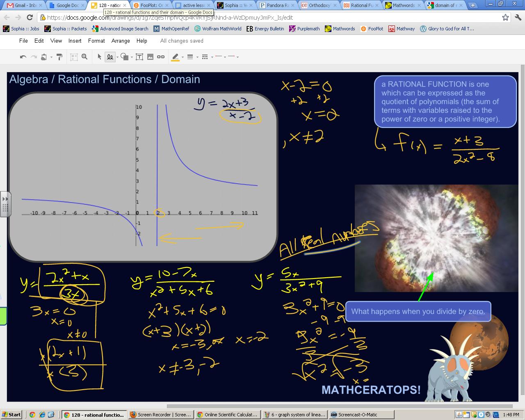Select the Shape tool
Image resolution: width=525 pixels, height=420 pixels.
coord(124,57)
